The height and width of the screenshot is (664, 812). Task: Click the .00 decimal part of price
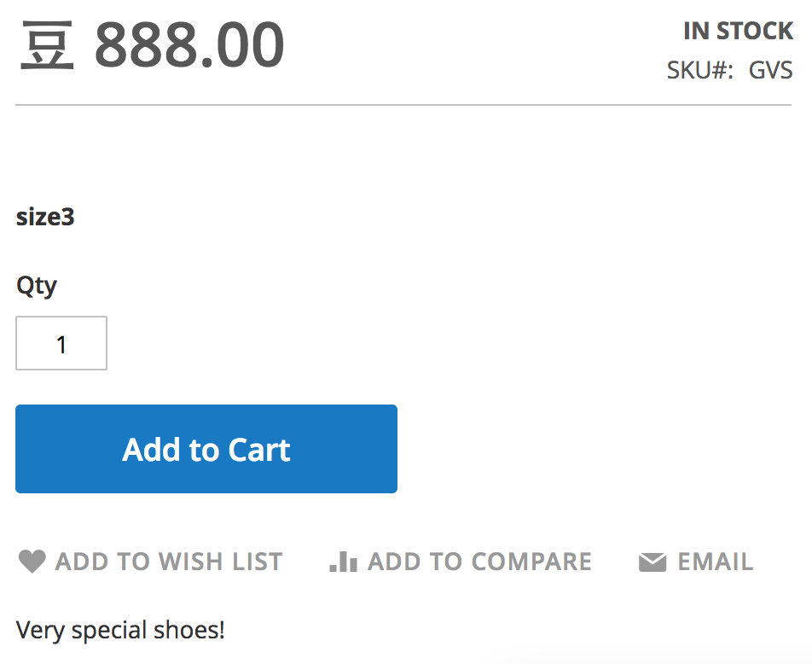[x=243, y=45]
